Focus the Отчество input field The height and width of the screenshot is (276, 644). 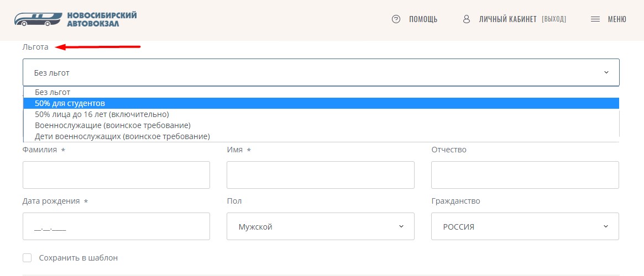click(525, 175)
